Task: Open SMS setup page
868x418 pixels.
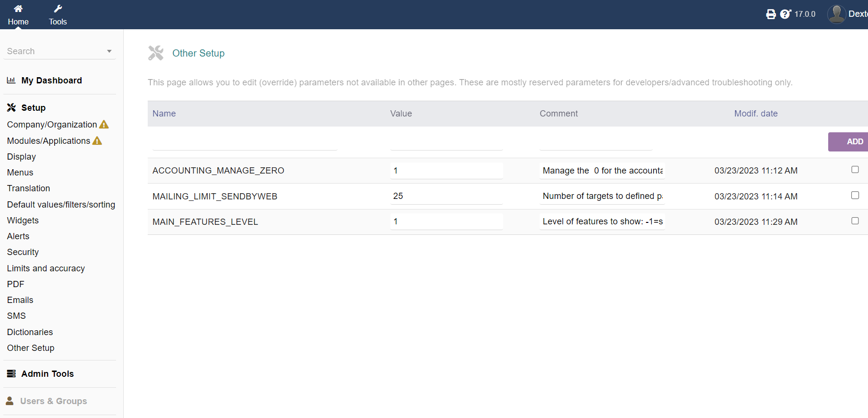Action: 17,316
